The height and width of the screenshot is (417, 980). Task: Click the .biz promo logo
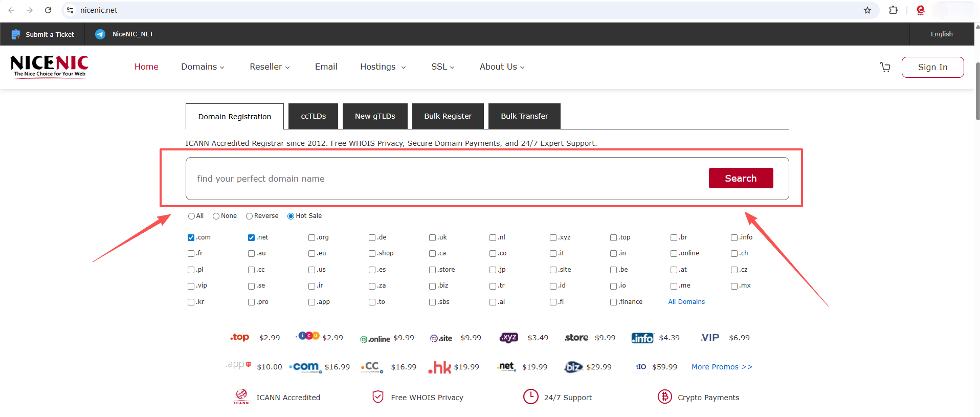[x=573, y=367]
